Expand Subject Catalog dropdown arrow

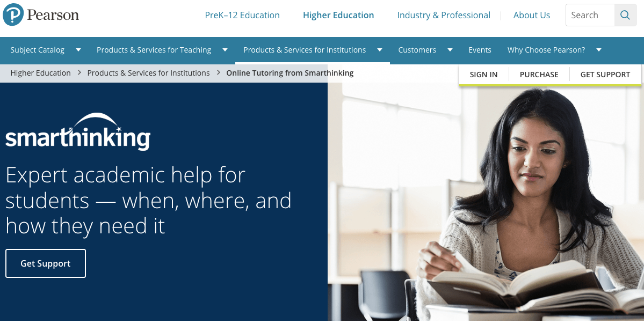tap(78, 50)
